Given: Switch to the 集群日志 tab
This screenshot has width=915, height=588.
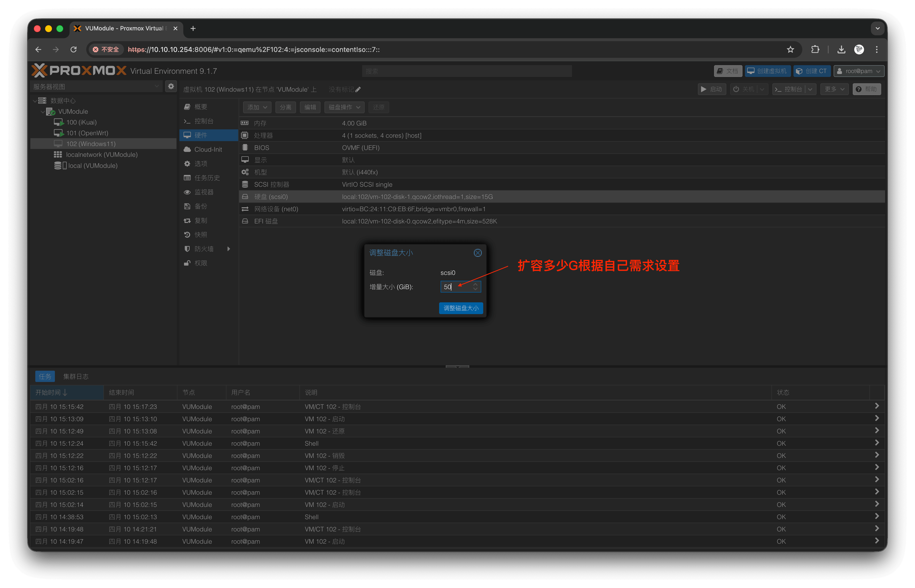Looking at the screenshot, I should (76, 377).
